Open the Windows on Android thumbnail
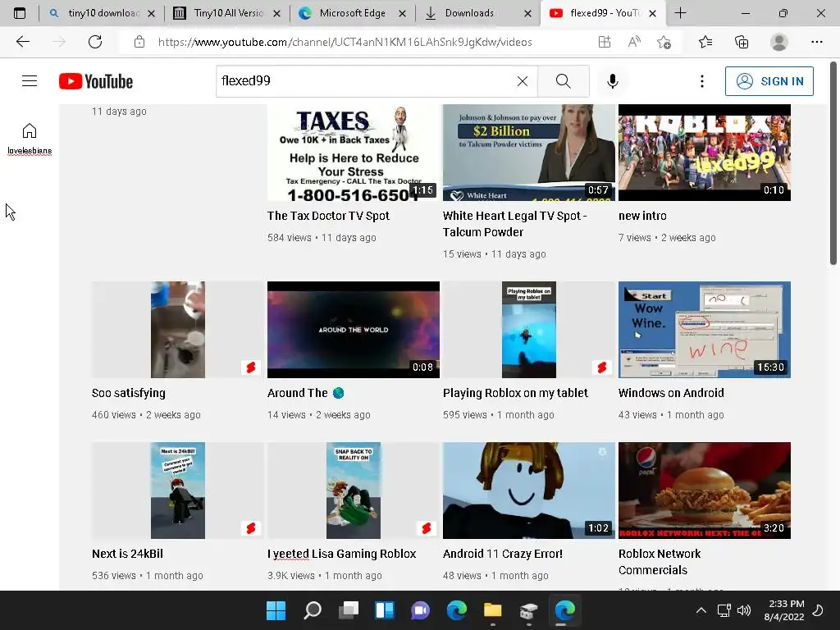This screenshot has height=630, width=840. (705, 330)
